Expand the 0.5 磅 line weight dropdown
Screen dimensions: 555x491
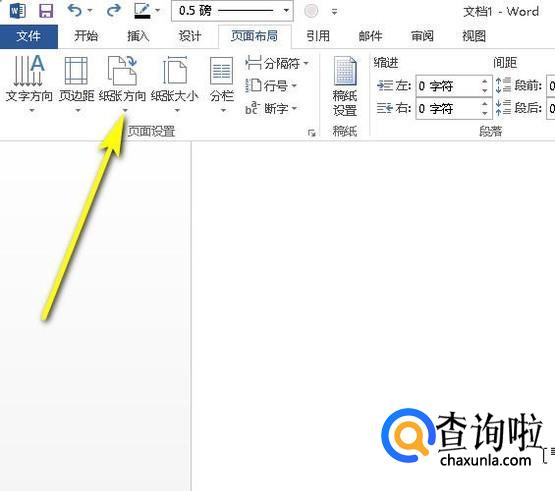pos(286,11)
